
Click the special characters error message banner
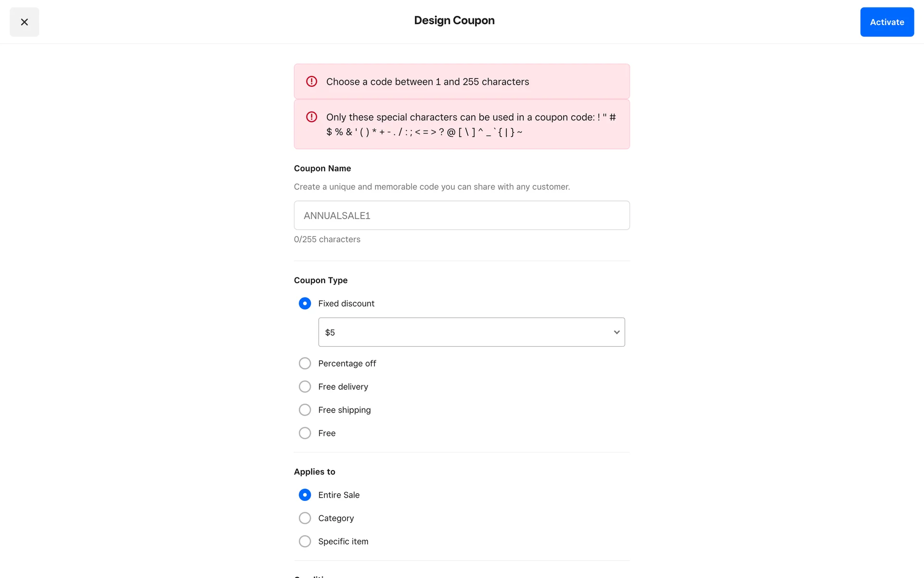(x=472, y=124)
